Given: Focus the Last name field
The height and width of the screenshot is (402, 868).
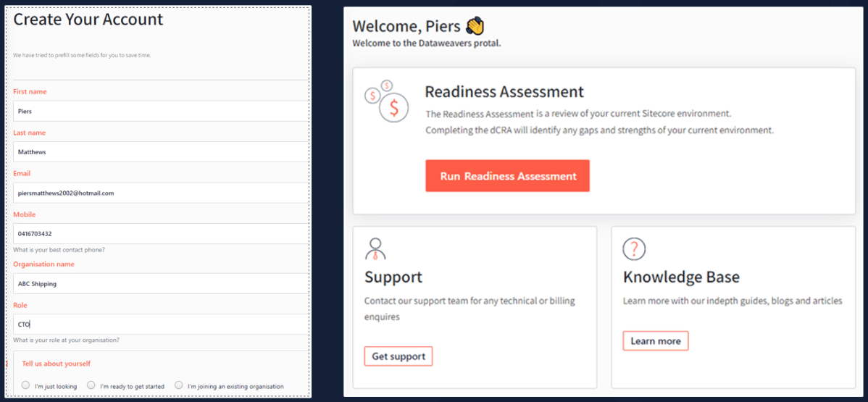Looking at the screenshot, I should [159, 152].
